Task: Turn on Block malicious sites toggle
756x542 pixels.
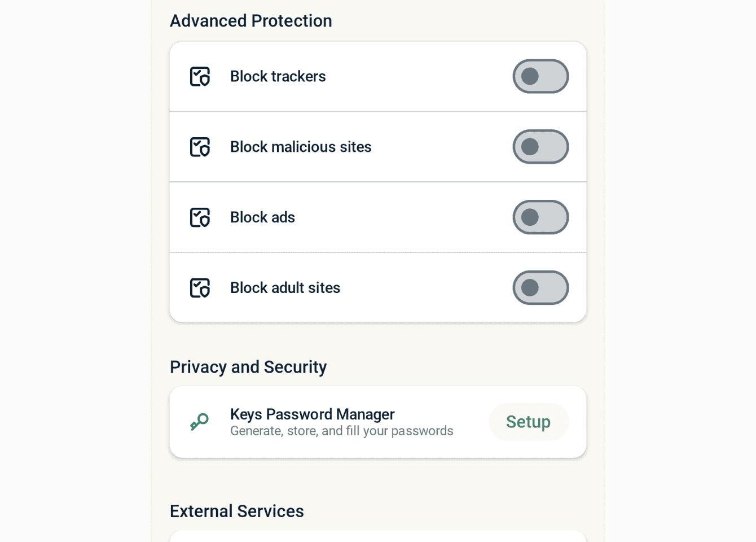Action: (x=540, y=147)
